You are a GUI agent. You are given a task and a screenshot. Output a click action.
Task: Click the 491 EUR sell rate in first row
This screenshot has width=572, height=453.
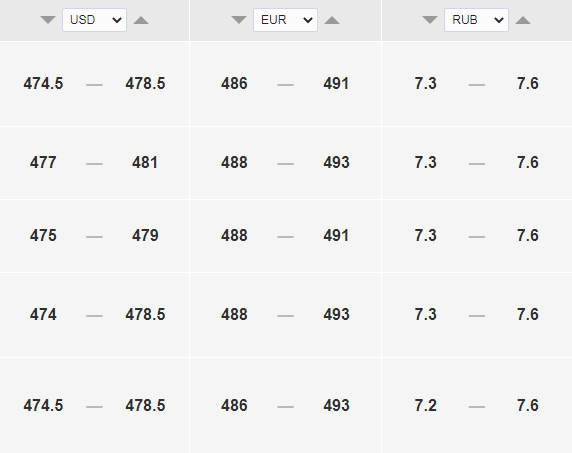coord(336,84)
